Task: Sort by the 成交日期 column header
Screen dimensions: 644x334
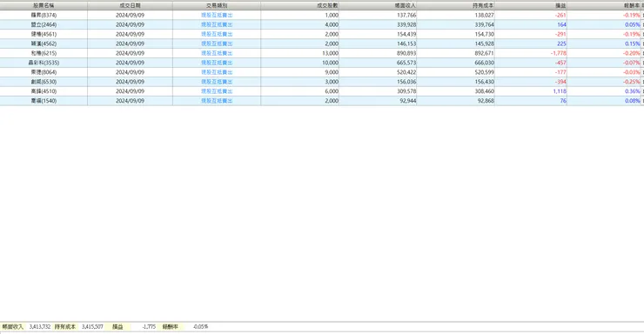Action: tap(130, 6)
